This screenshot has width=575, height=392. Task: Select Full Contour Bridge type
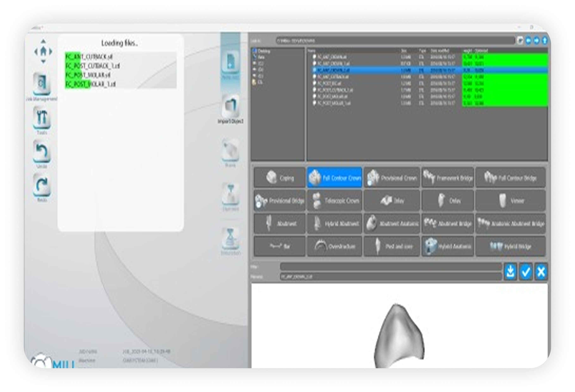[x=510, y=178]
